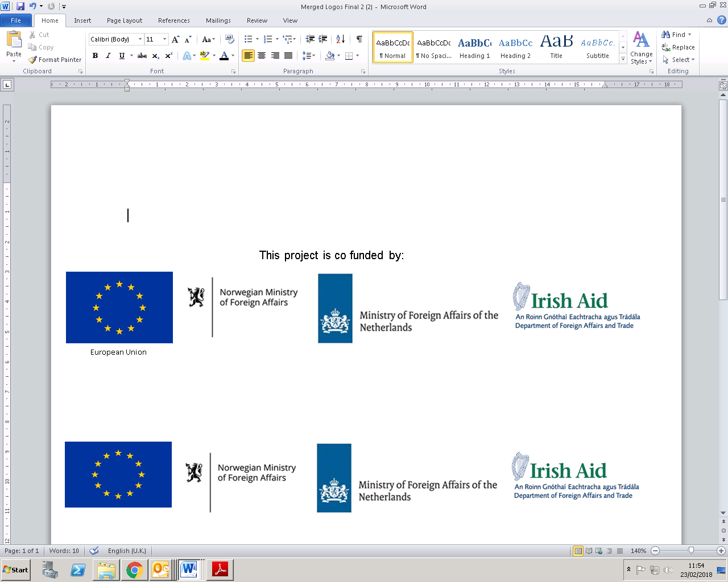Switch to Print Layout view

coord(578,551)
